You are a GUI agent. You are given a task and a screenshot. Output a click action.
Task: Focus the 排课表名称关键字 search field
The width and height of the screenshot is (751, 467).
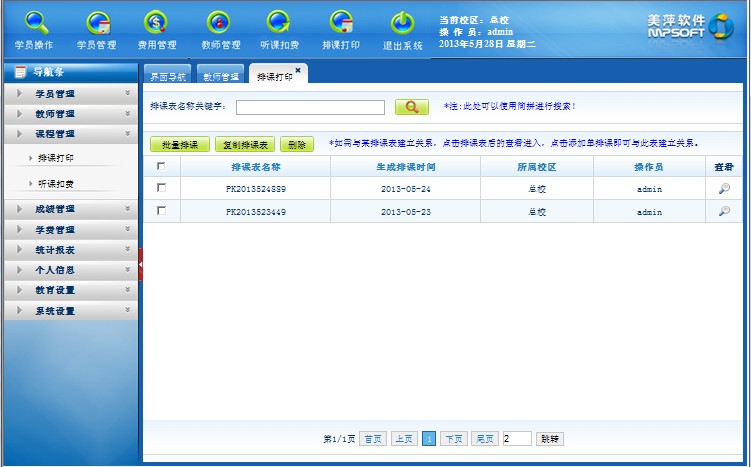pyautogui.click(x=310, y=107)
